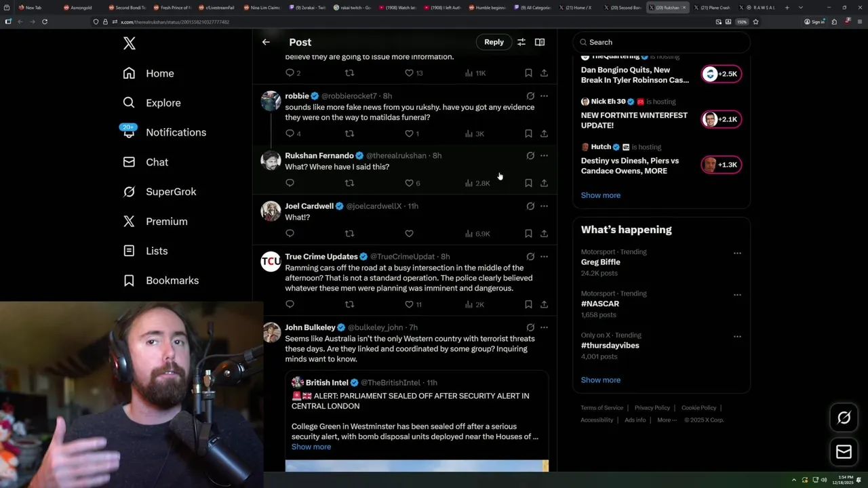Open Bookmarks in sidebar
Viewport: 868px width, 488px height.
point(161,281)
